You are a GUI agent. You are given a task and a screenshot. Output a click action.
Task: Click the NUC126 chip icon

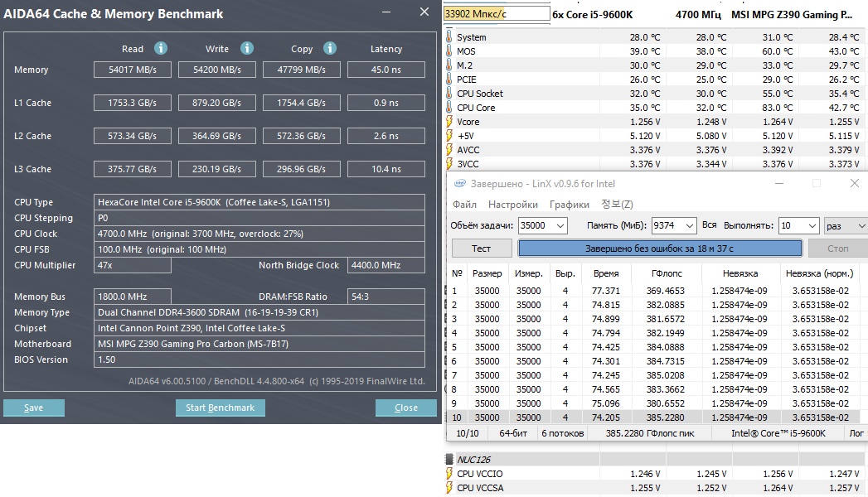point(449,460)
